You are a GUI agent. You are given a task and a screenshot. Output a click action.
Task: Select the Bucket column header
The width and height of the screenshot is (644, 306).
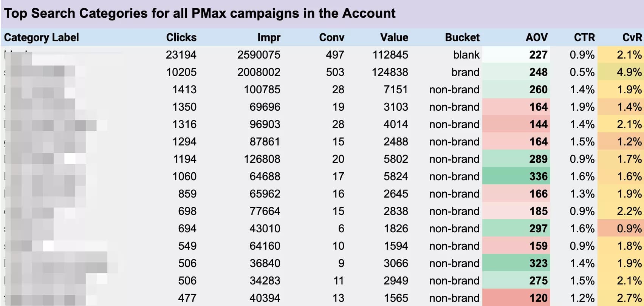(462, 37)
